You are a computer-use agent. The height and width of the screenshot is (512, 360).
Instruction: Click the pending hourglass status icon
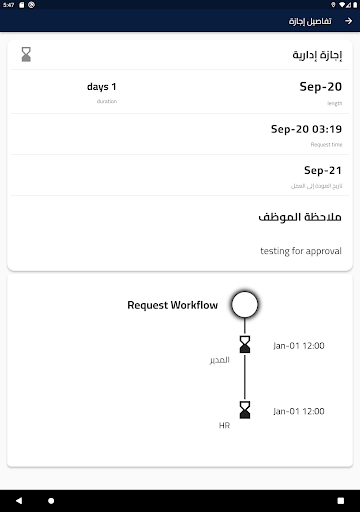[26, 54]
